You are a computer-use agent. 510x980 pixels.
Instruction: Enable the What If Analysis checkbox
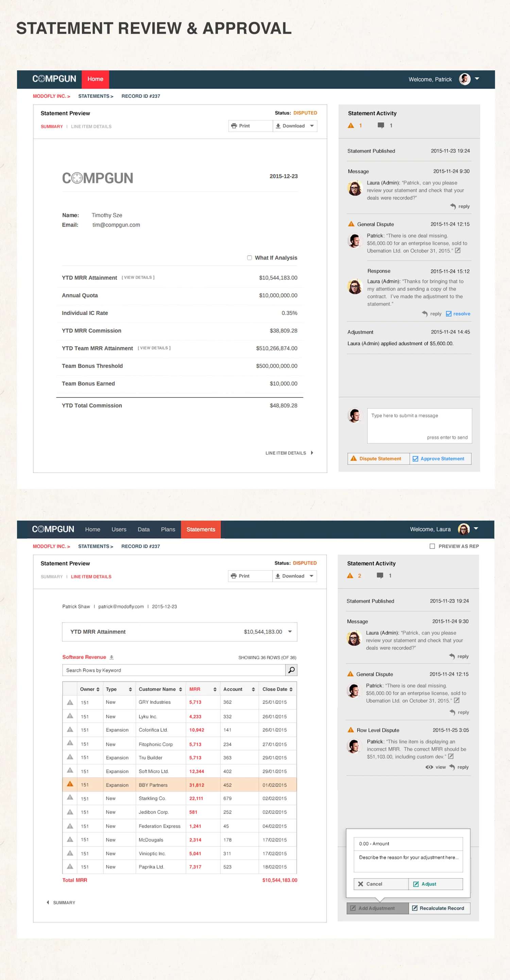click(x=249, y=258)
